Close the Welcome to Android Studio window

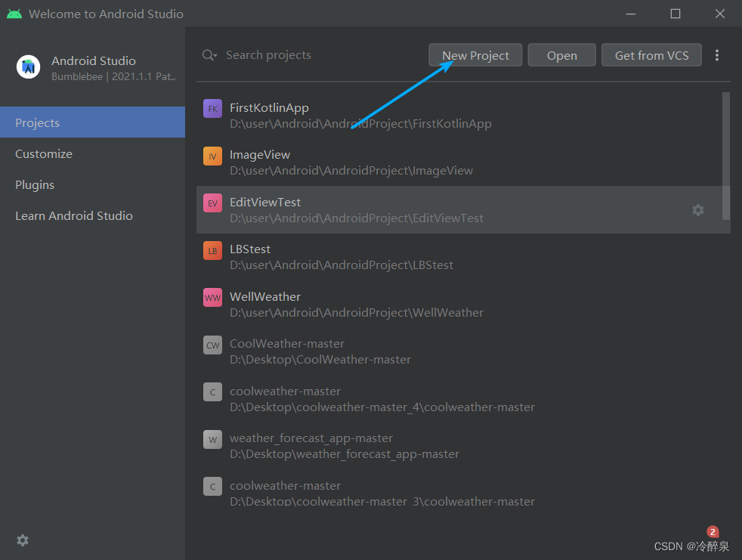pyautogui.click(x=720, y=14)
